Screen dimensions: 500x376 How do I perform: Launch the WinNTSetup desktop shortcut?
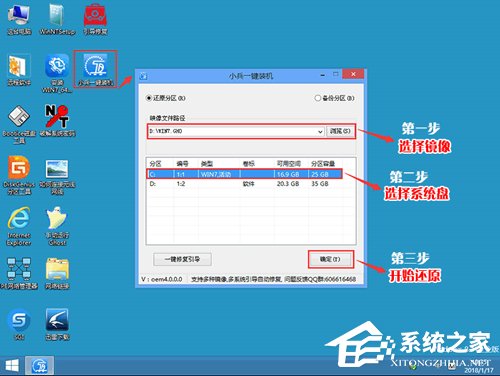(x=57, y=20)
